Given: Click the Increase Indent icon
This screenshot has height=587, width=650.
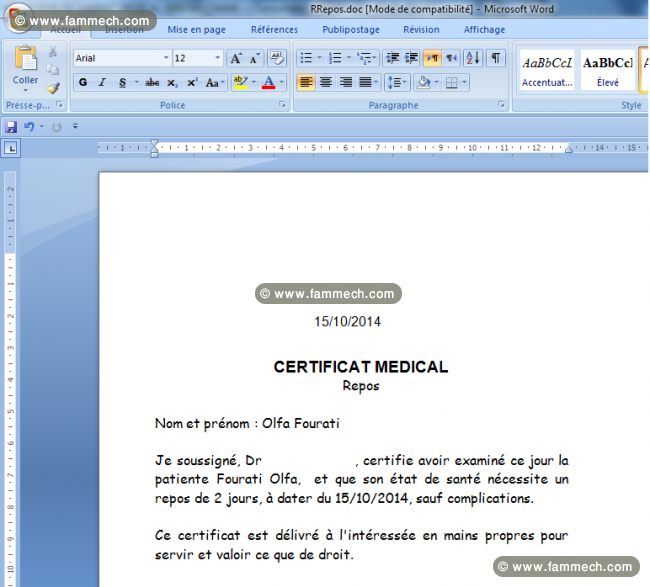Looking at the screenshot, I should (x=411, y=58).
